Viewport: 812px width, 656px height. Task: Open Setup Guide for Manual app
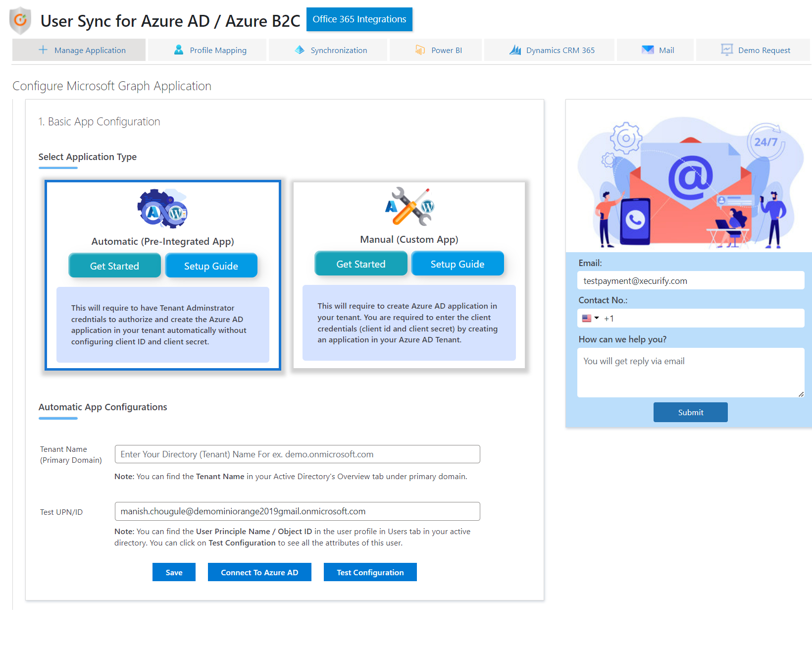tap(457, 264)
